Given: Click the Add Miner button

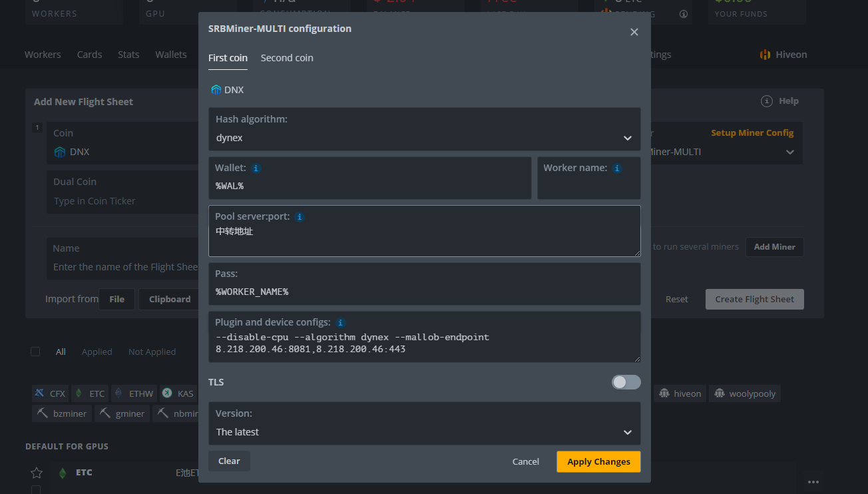Looking at the screenshot, I should [x=775, y=247].
